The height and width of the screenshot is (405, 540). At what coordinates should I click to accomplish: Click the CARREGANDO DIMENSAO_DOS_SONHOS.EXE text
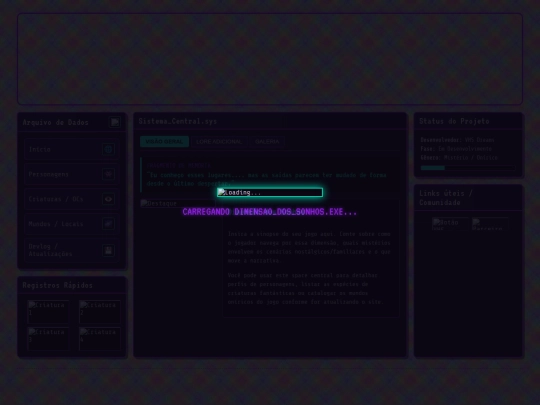click(270, 212)
